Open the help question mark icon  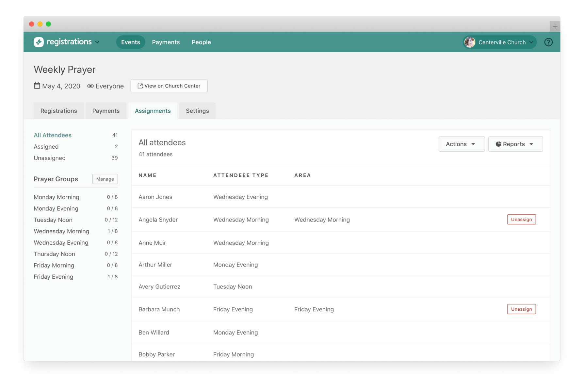548,42
